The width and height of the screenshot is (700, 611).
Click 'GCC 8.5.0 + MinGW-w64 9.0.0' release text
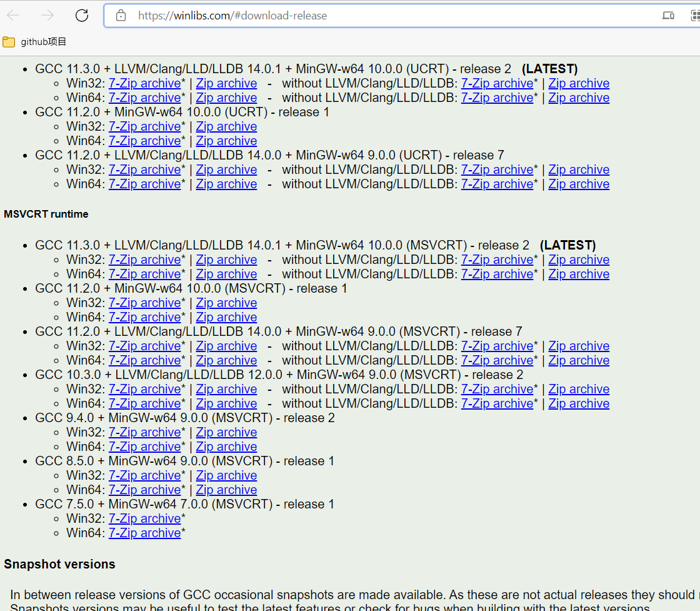click(185, 461)
